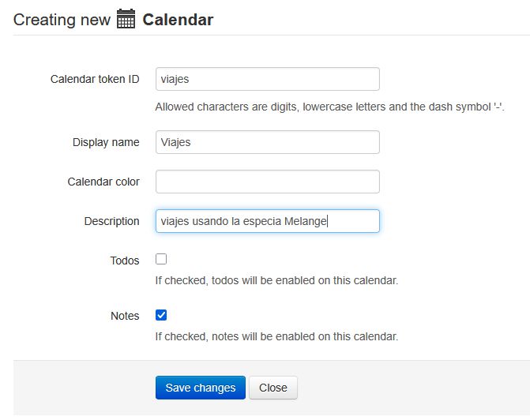This screenshot has height=420, width=530.
Task: Click the notes-enabled help text
Action: point(276,336)
